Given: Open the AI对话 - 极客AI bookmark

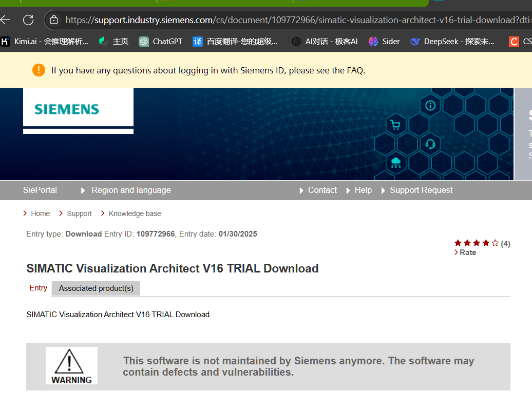Looking at the screenshot, I should point(325,42).
